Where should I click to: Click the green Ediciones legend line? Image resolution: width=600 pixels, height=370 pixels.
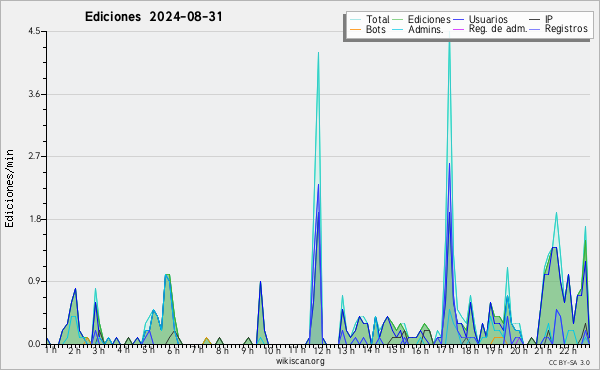[398, 20]
